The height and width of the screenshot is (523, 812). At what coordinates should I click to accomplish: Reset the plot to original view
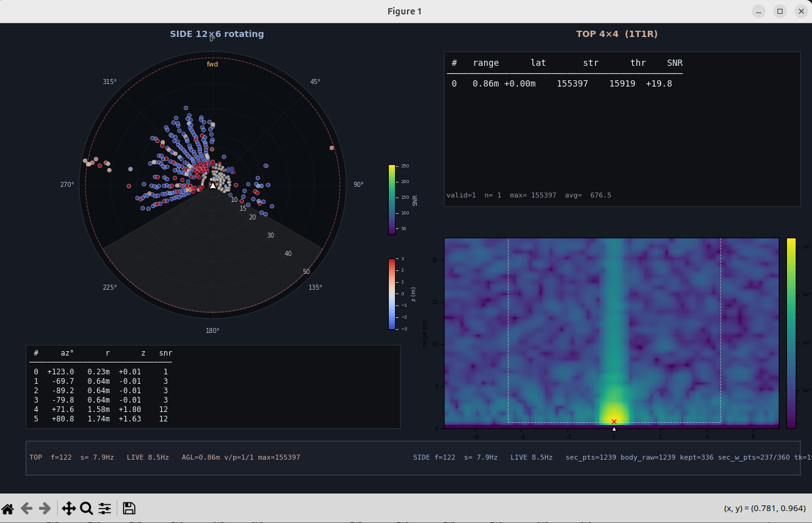click(x=8, y=509)
